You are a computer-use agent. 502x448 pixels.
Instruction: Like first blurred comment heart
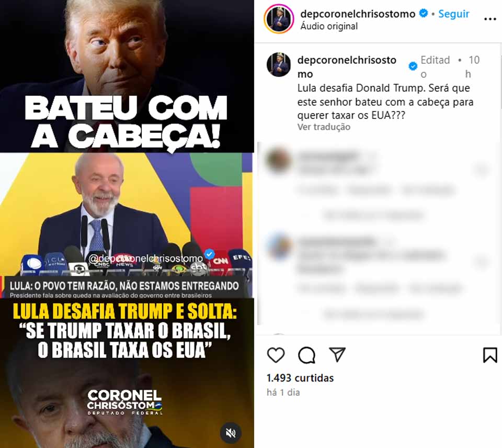[x=482, y=169]
